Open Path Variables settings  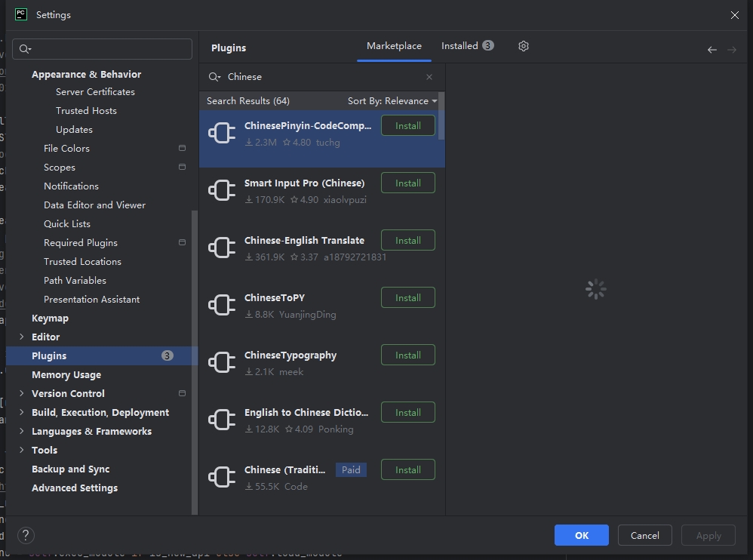[x=75, y=281]
